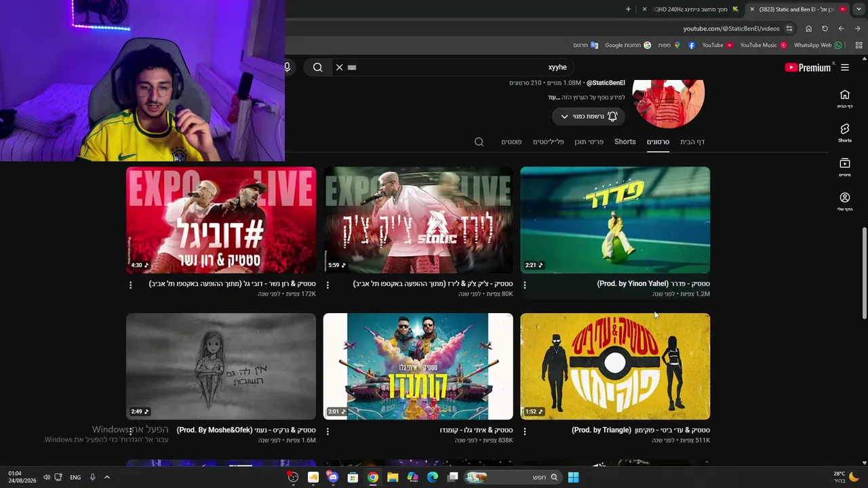The image size is (868, 488).
Task: Click the page vertical scrollbar thumb
Action: pos(864,272)
